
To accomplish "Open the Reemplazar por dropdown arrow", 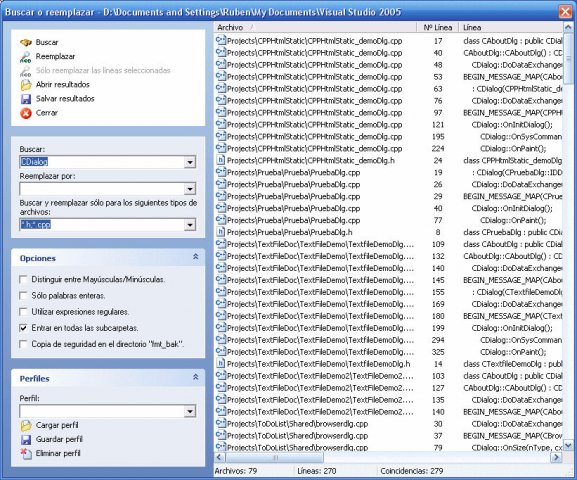I will click(190, 189).
